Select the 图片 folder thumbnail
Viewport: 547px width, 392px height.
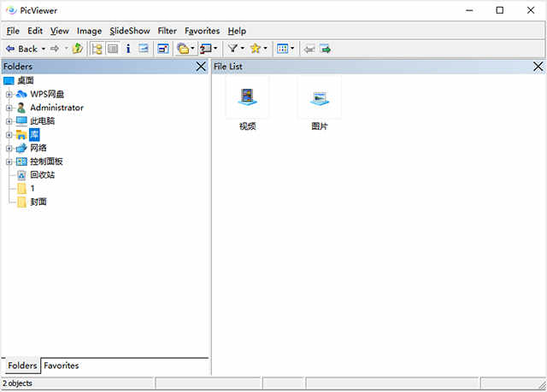pyautogui.click(x=320, y=103)
